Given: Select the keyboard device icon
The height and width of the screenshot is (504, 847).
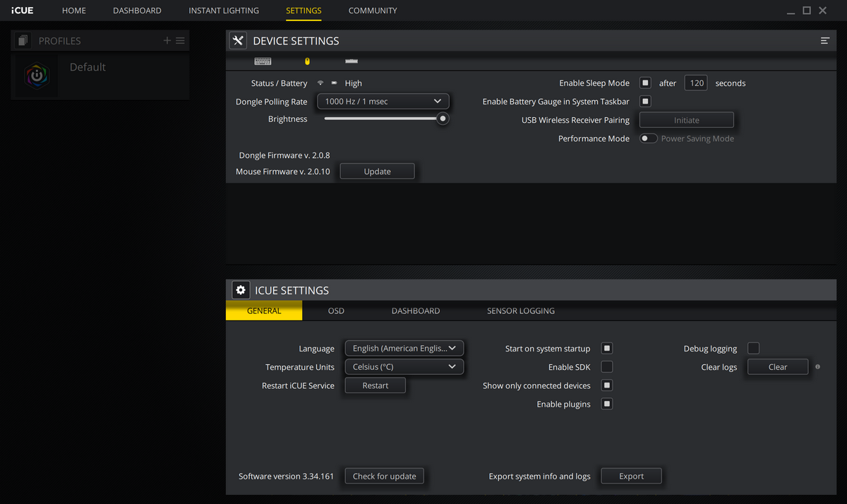Looking at the screenshot, I should (263, 61).
